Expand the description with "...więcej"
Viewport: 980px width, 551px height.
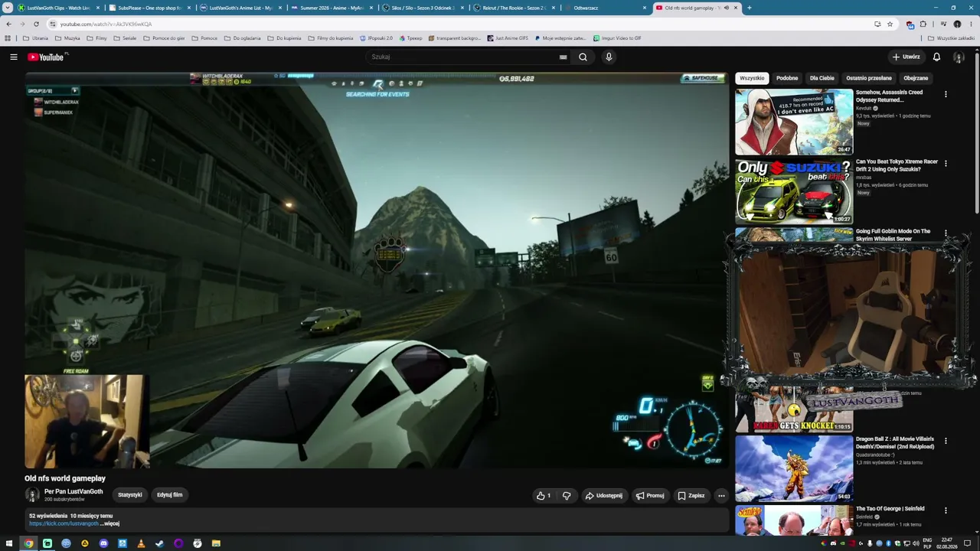coord(110,523)
